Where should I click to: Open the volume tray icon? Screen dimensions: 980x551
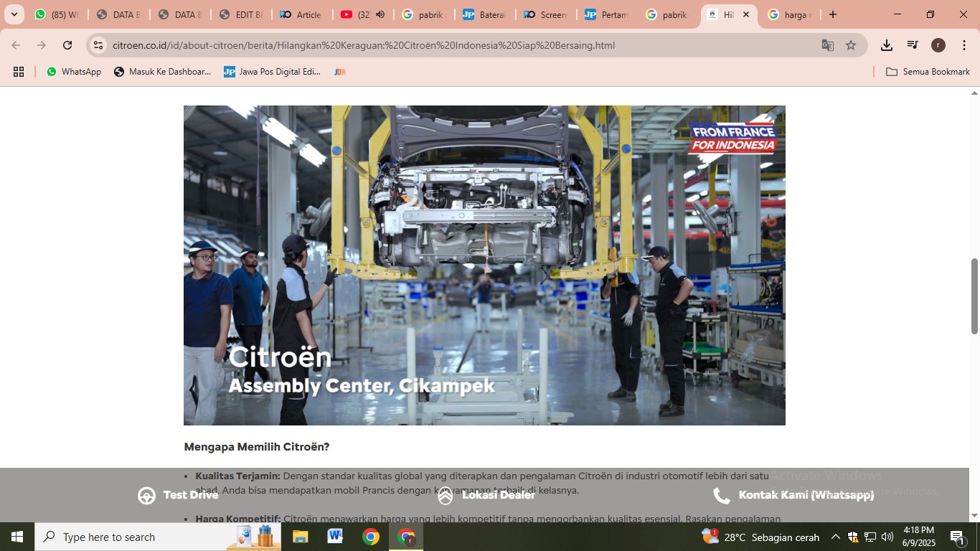click(887, 537)
